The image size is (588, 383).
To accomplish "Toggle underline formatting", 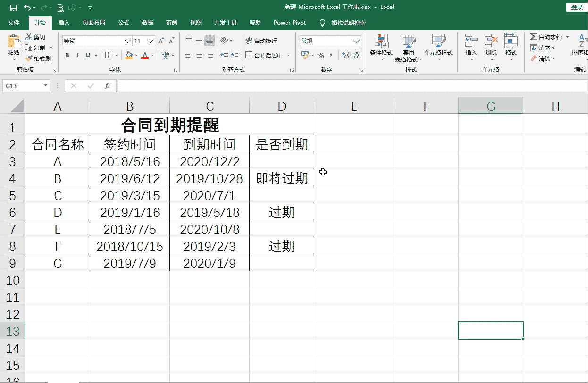I will pos(88,55).
